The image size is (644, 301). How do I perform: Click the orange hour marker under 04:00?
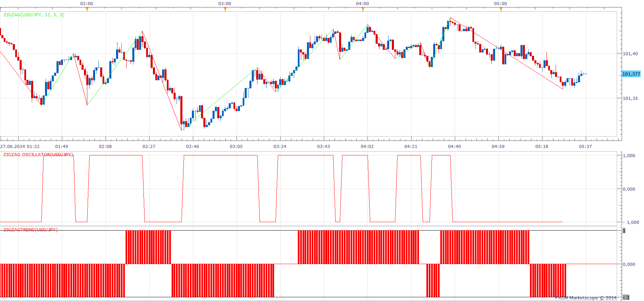[363, 9]
